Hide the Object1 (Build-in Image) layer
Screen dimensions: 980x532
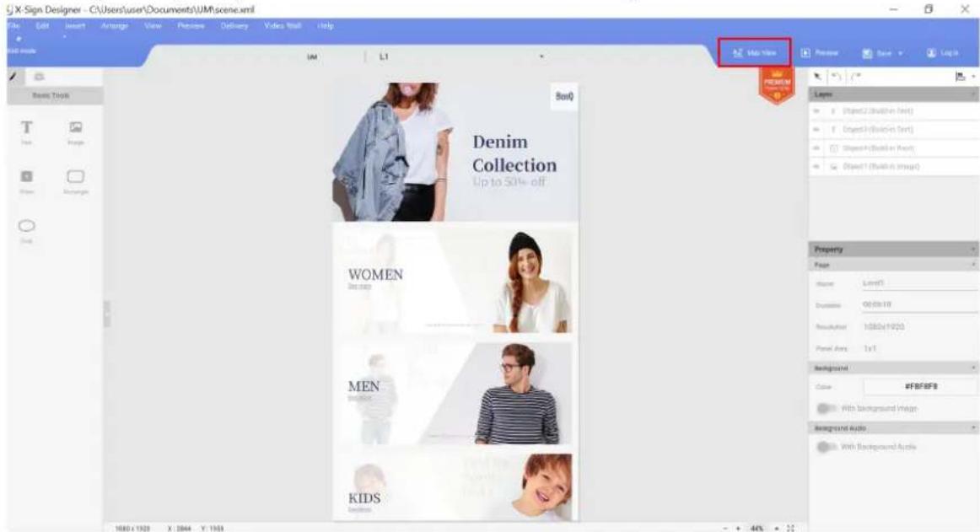[816, 167]
